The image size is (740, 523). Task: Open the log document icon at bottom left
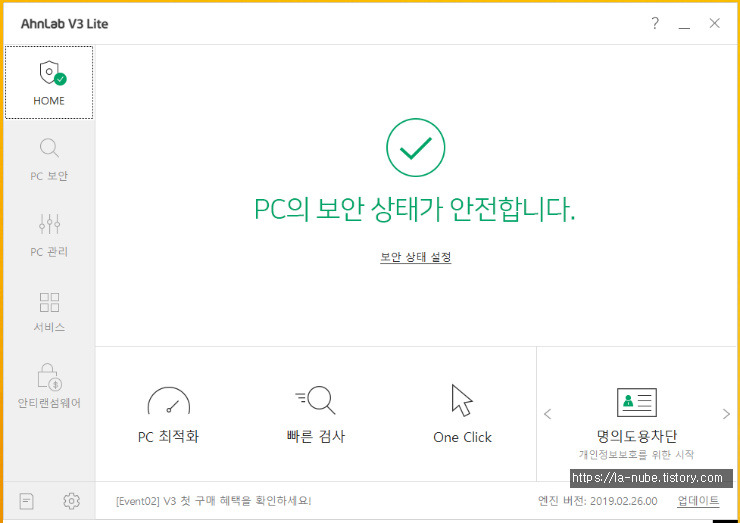[26, 501]
